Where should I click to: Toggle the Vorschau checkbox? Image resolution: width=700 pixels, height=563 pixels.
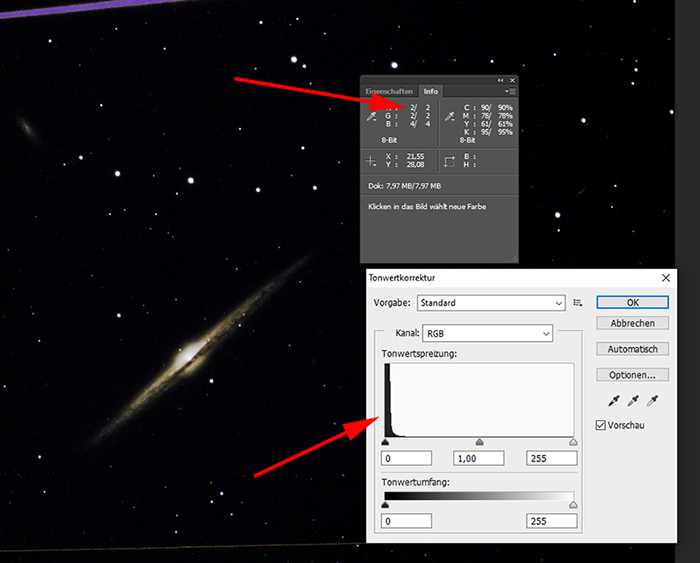point(601,425)
